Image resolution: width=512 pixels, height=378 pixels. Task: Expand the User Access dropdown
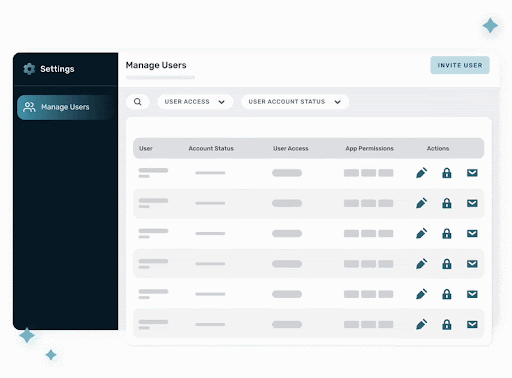click(x=195, y=102)
